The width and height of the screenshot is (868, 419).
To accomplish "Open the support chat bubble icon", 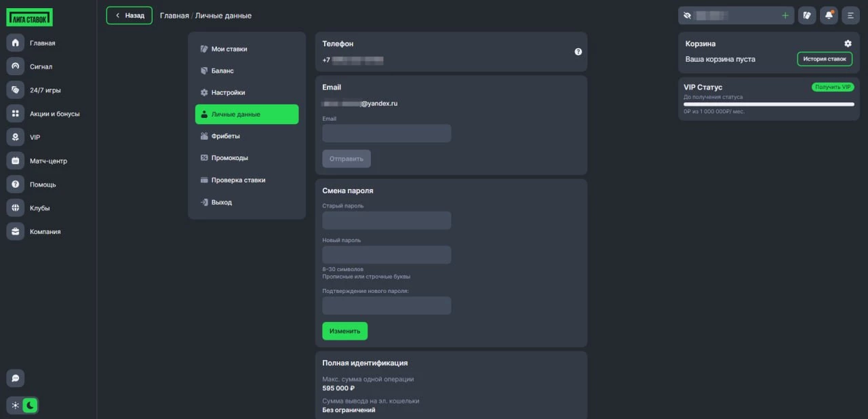I will [15, 378].
